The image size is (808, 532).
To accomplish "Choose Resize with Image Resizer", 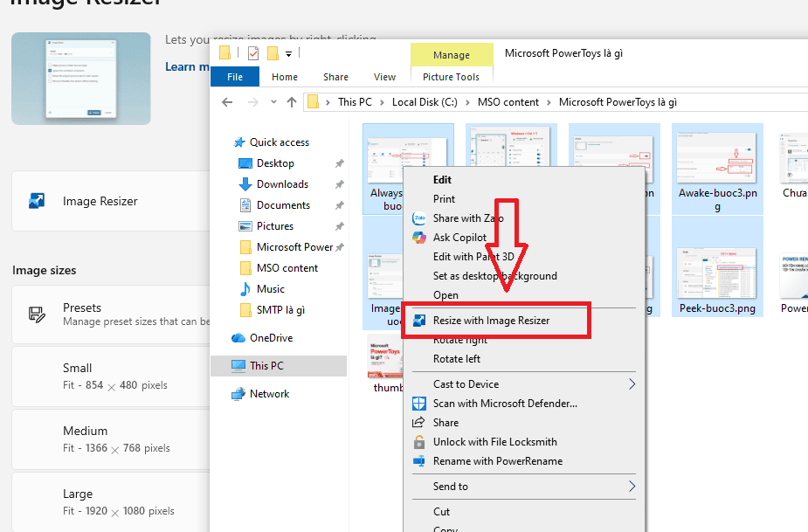I will tap(523, 321).
